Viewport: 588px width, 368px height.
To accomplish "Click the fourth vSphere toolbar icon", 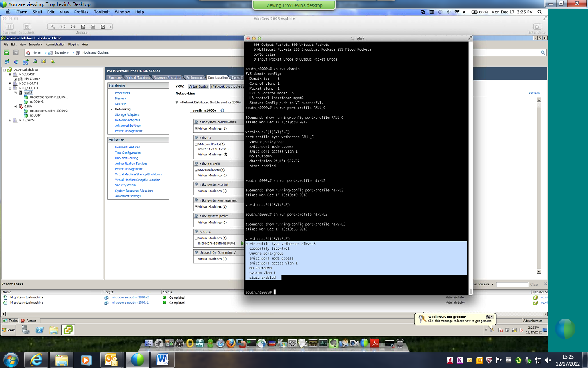I will click(x=35, y=62).
